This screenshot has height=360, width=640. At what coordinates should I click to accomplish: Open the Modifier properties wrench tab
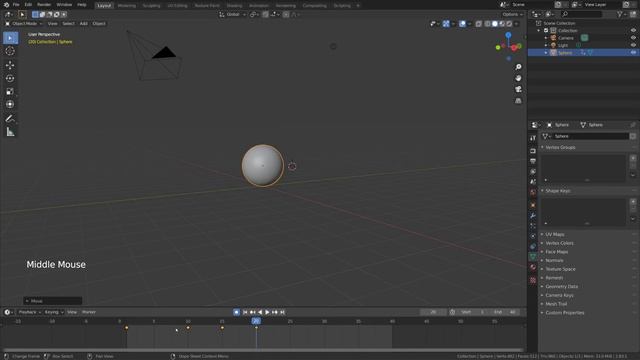point(533,215)
